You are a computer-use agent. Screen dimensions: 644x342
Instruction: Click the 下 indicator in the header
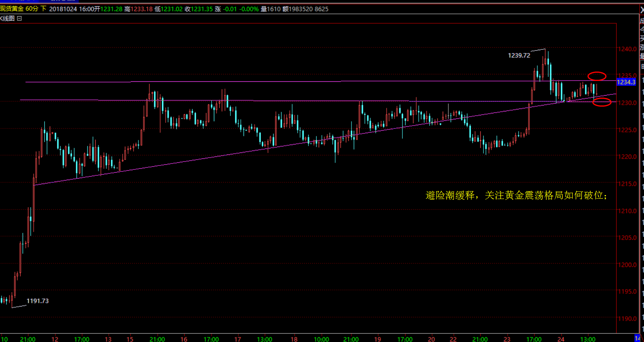(43, 9)
